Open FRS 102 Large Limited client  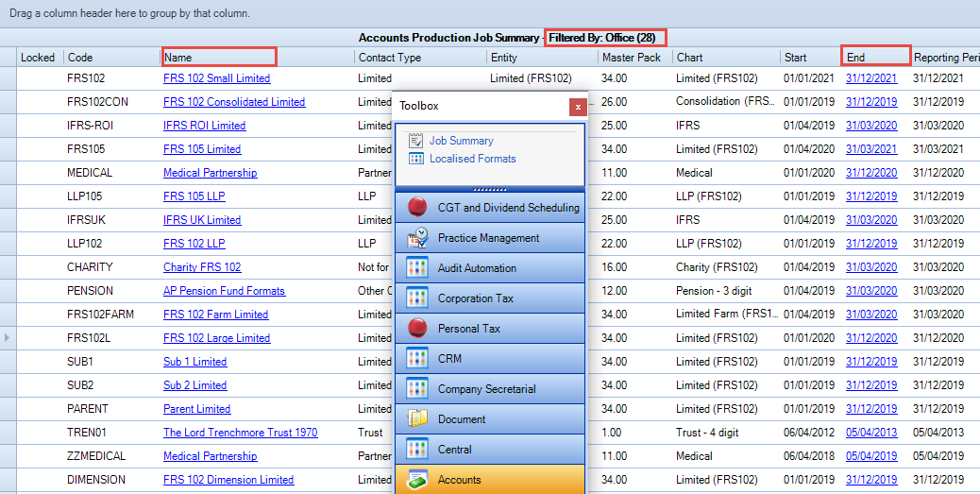pyautogui.click(x=217, y=337)
